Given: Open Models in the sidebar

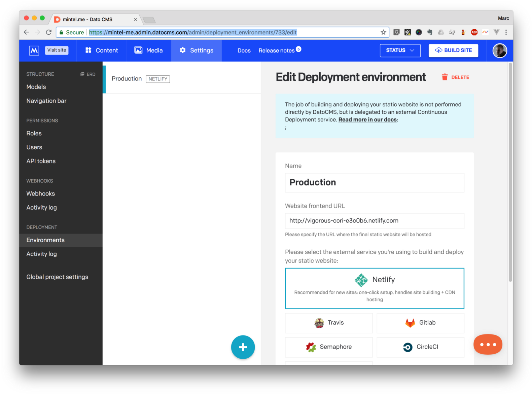Looking at the screenshot, I should point(36,87).
